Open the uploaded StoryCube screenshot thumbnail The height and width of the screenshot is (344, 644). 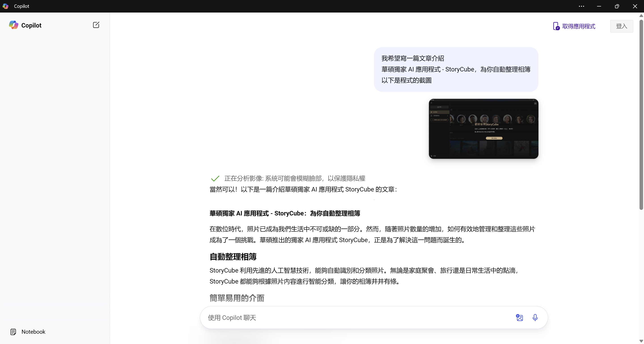tap(483, 129)
